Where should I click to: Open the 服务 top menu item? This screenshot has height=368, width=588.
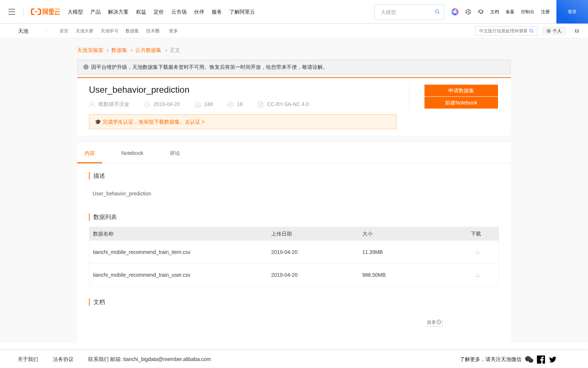click(x=217, y=12)
